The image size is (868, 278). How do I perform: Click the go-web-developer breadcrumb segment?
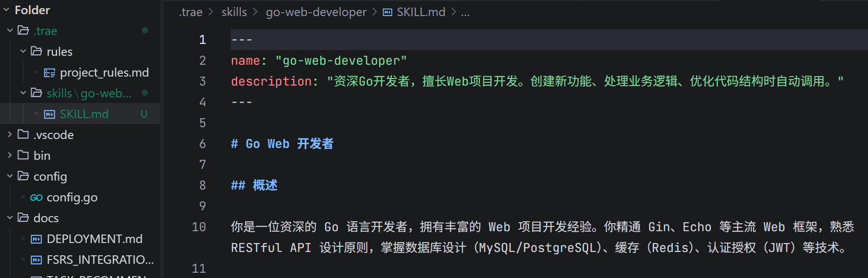point(316,12)
